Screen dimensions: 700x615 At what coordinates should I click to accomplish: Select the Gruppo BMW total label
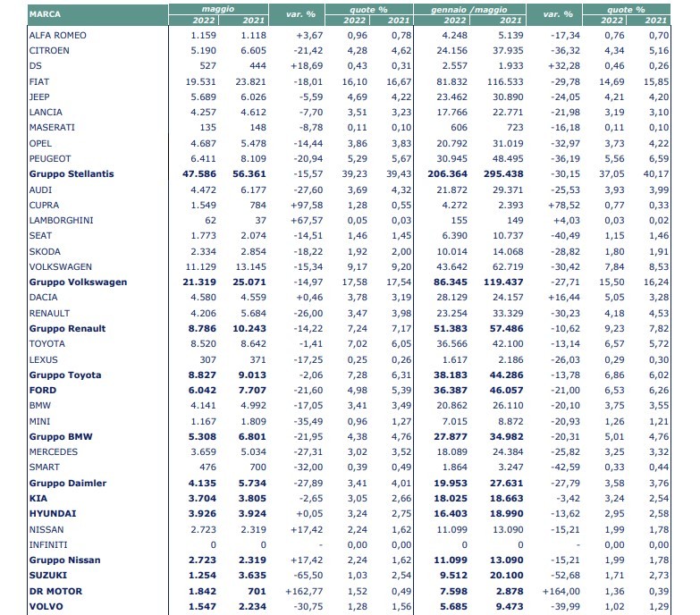point(61,436)
